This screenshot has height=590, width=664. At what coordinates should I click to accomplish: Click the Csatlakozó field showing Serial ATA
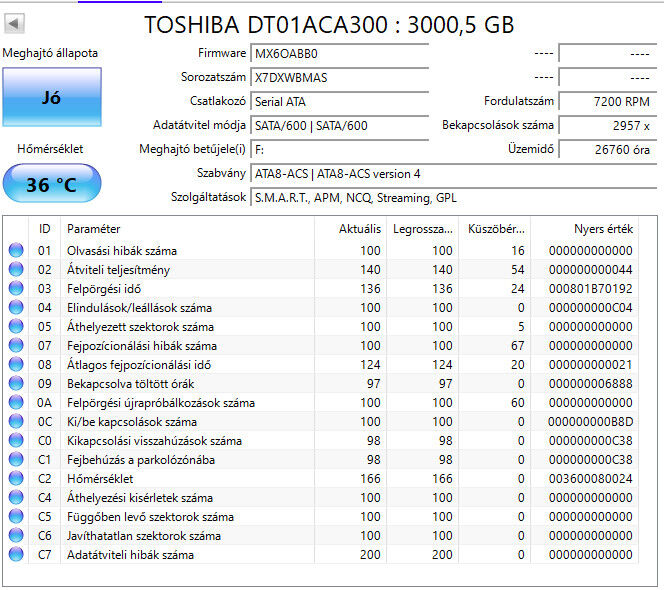[x=340, y=102]
